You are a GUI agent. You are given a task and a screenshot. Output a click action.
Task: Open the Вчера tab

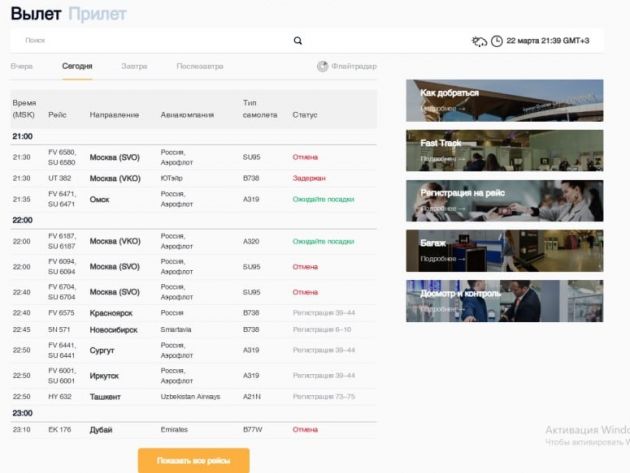[x=22, y=66]
